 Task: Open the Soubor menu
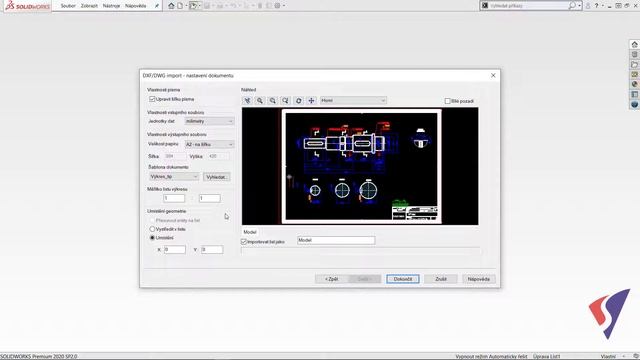[68, 6]
